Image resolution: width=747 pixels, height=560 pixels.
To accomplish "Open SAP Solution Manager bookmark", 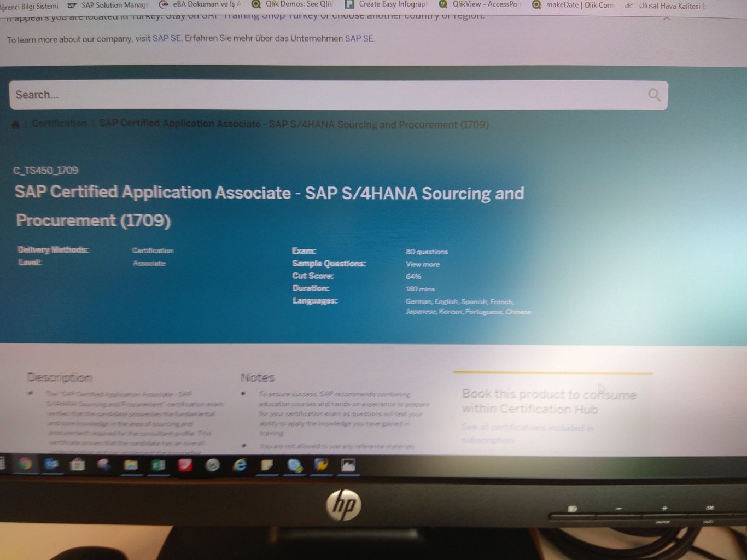I will tap(108, 5).
